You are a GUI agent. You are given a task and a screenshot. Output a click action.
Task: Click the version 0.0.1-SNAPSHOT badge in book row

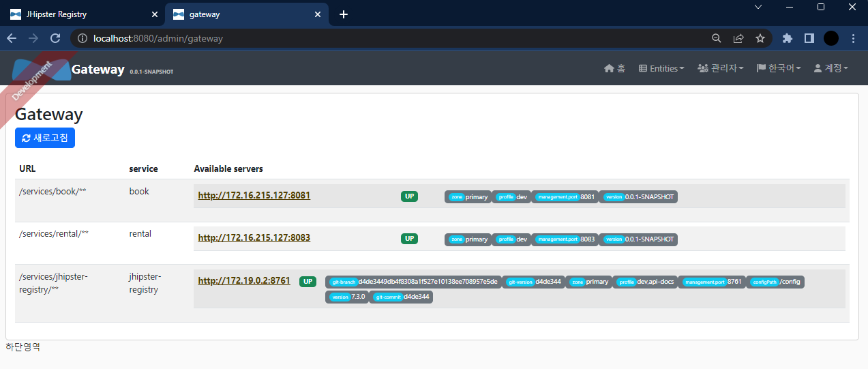click(x=638, y=196)
